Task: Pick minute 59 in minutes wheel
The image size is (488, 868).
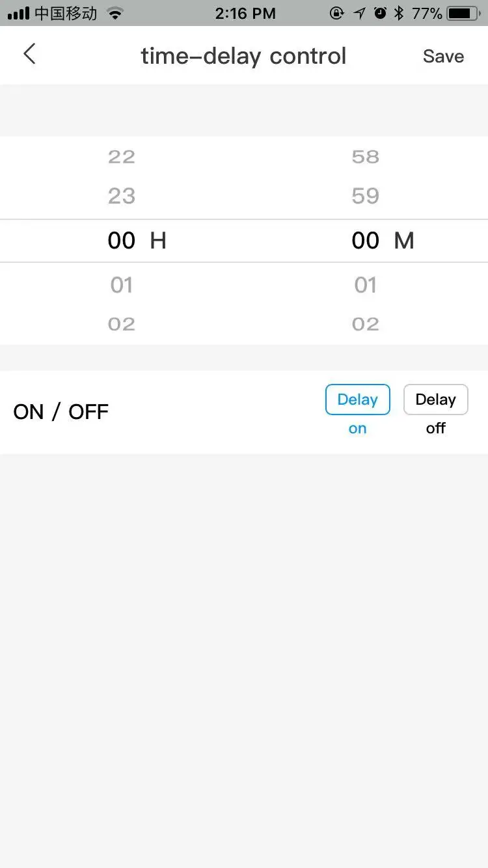Action: tap(365, 196)
